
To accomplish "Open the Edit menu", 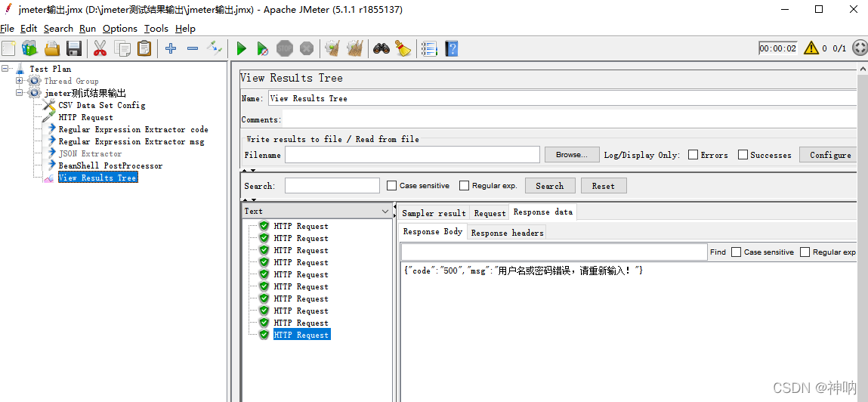I will pyautogui.click(x=29, y=28).
